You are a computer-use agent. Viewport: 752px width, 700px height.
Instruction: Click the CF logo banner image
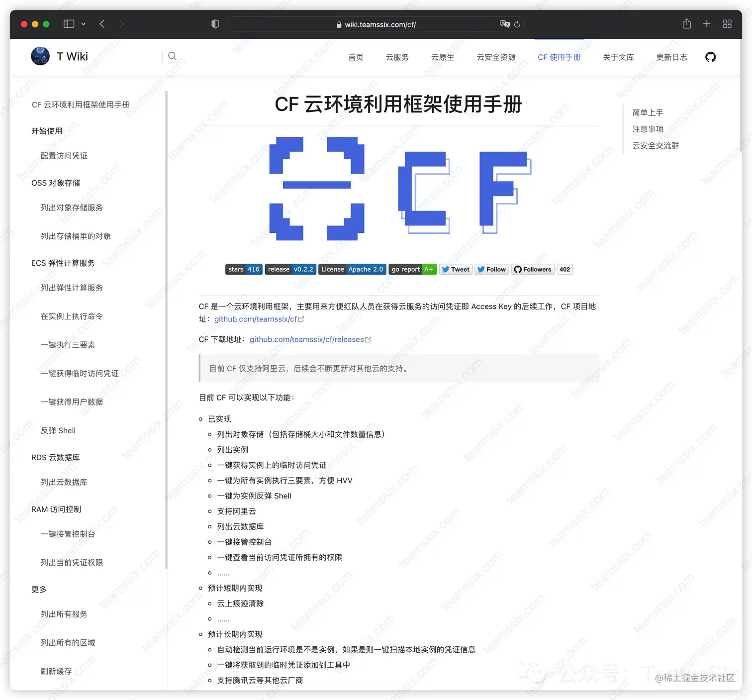400,188
